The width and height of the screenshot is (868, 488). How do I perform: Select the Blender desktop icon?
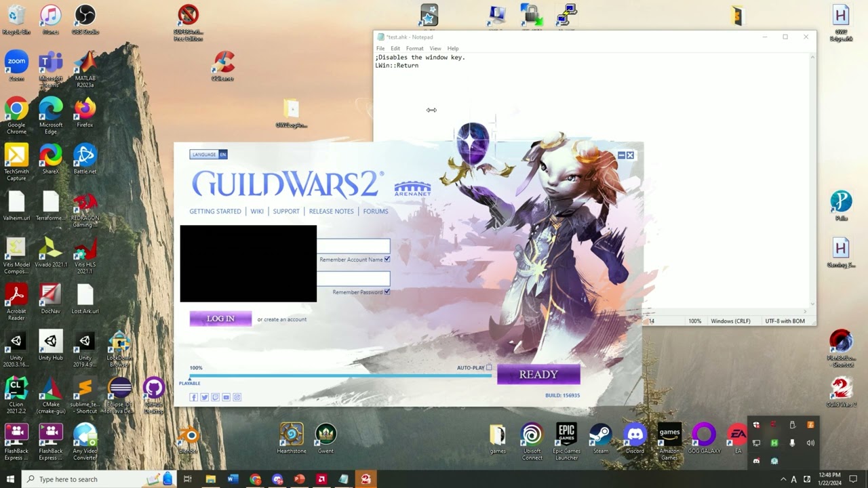pos(188,439)
